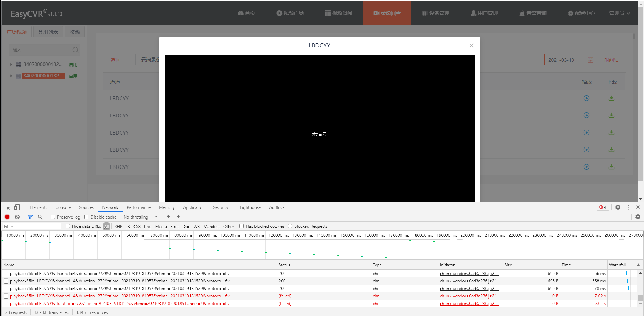The image size is (644, 316).
Task: Open Network panel settings gear
Action: (638, 217)
